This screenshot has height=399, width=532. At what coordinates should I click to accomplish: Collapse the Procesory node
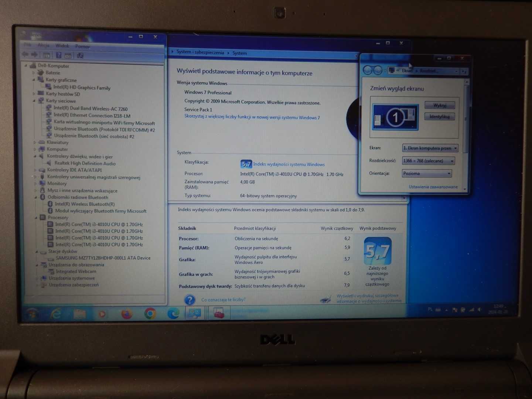tap(36, 218)
